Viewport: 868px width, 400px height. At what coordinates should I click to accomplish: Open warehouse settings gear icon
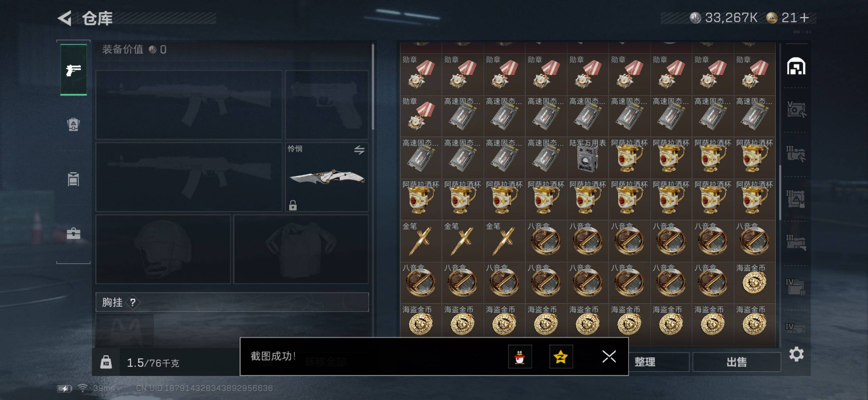796,354
